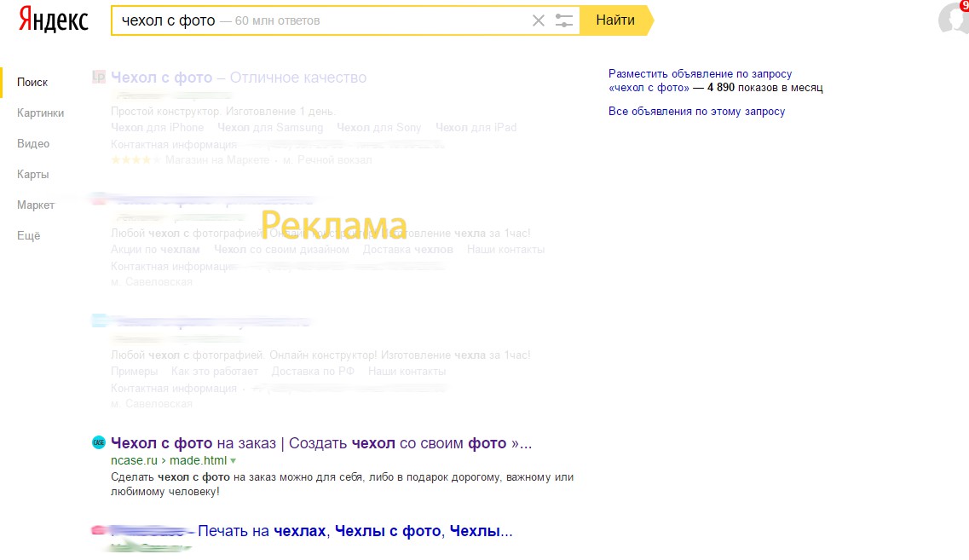
Task: Open ad sitelink Акции по чехлам
Action: 155,250
